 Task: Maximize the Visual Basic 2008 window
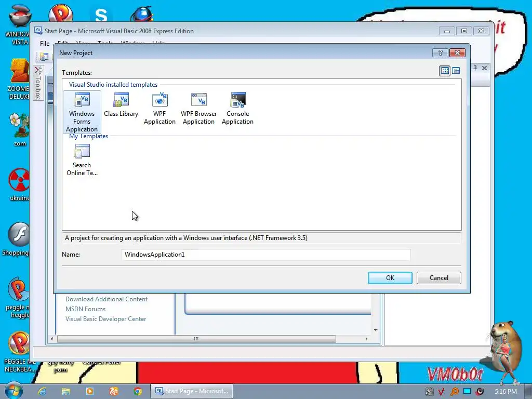click(464, 31)
